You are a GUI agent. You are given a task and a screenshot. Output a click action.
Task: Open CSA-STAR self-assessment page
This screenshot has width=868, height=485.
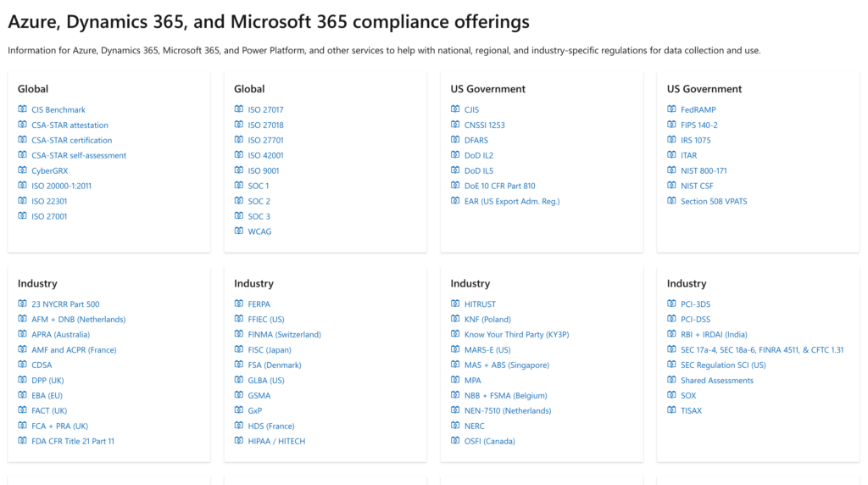pyautogui.click(x=79, y=155)
